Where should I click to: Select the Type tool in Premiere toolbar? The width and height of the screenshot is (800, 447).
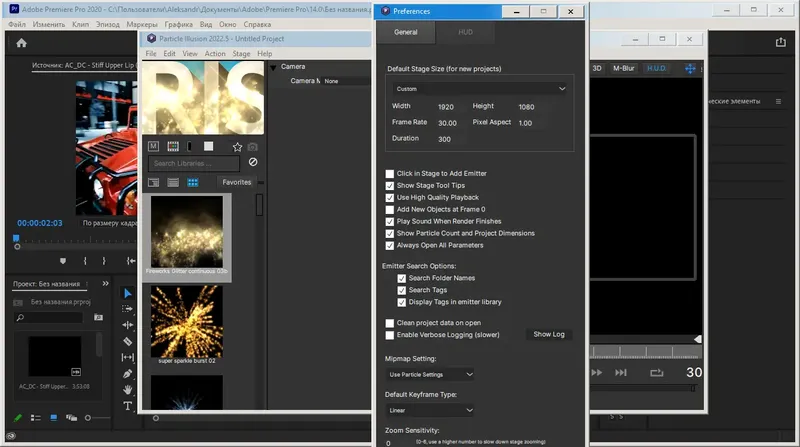pyautogui.click(x=128, y=406)
